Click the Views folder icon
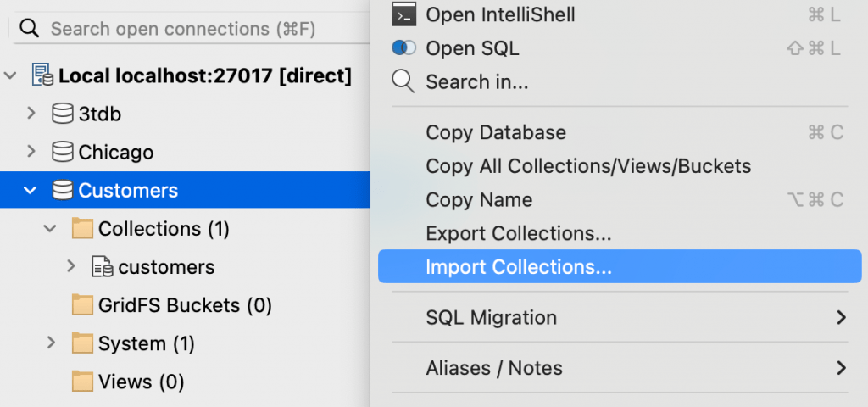The width and height of the screenshot is (868, 407). point(82,382)
